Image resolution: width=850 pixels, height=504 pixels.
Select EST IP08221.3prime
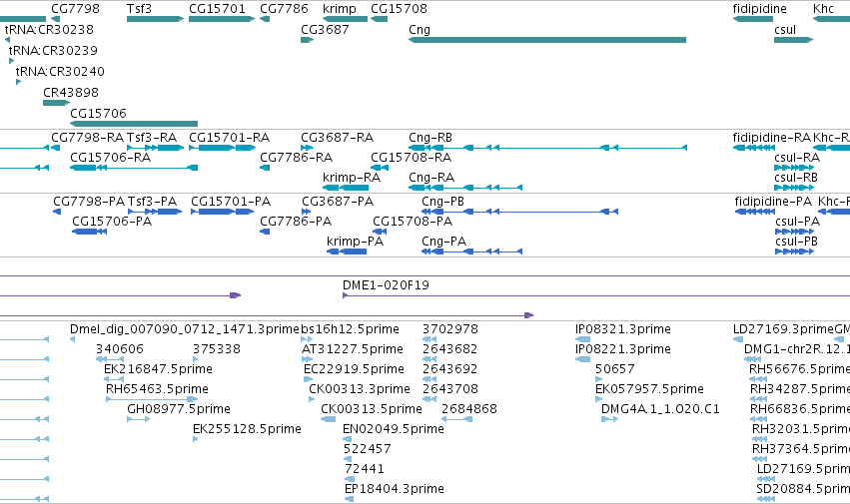coord(582,359)
